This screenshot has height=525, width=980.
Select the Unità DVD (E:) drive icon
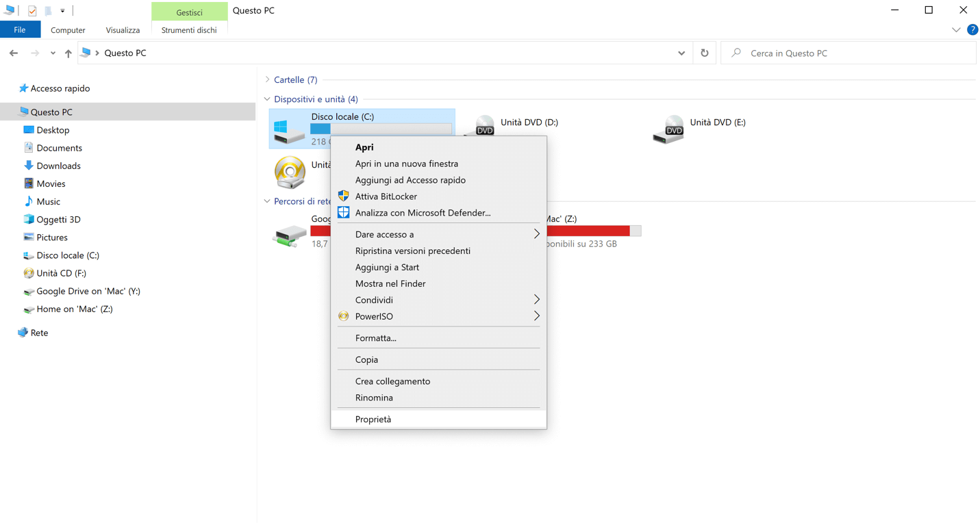(668, 129)
